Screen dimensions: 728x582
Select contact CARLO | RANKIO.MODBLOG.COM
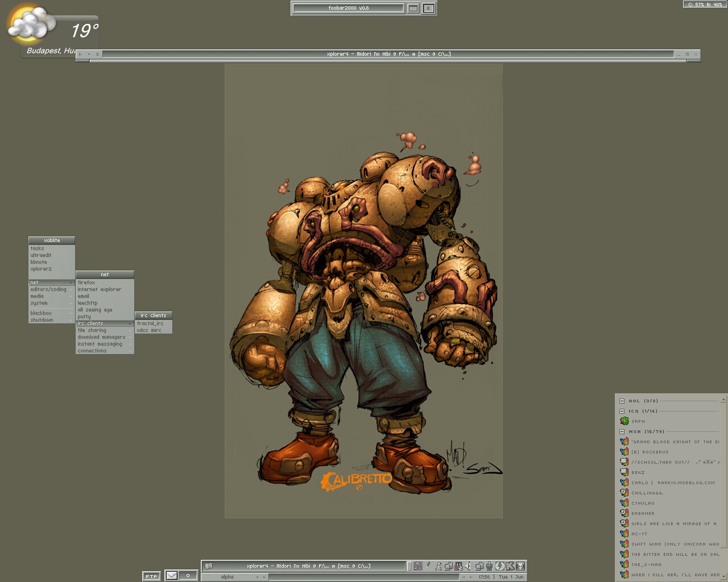click(x=673, y=483)
